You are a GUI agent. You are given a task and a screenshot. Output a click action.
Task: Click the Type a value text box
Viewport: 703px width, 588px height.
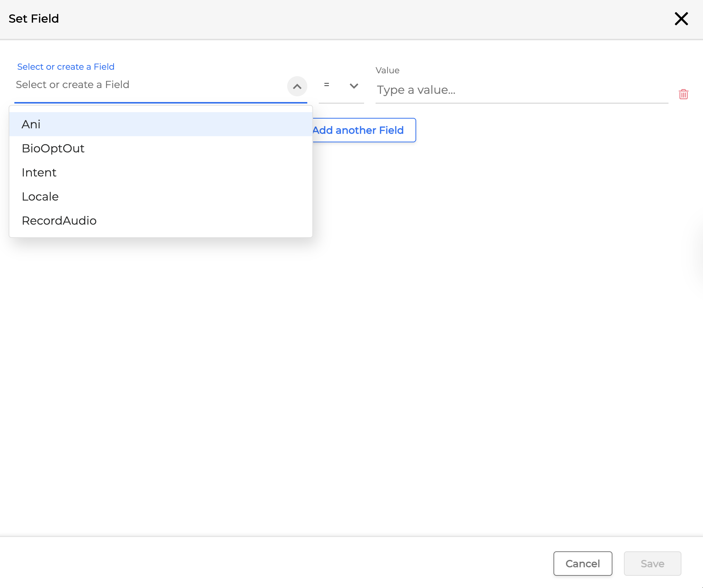[x=521, y=90]
